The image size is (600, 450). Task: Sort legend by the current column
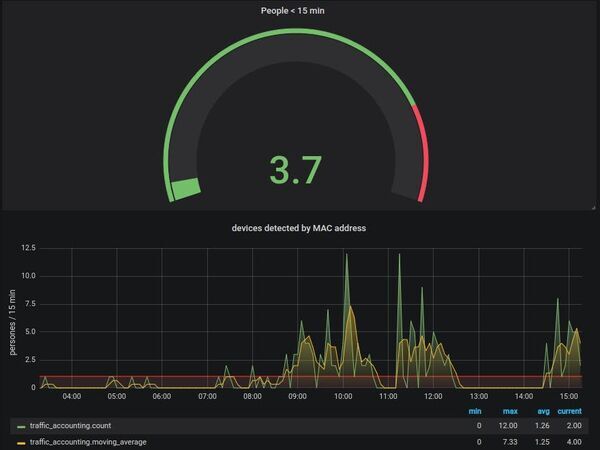[569, 411]
